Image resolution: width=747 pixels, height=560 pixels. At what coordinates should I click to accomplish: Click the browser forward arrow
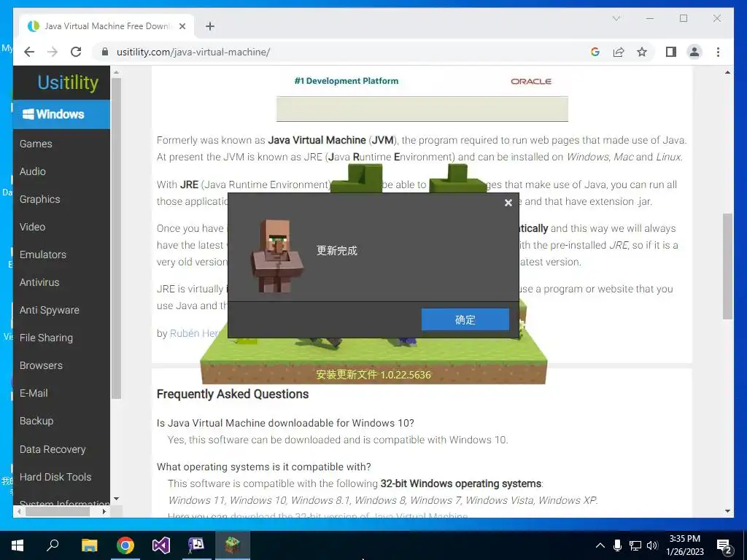coord(53,52)
